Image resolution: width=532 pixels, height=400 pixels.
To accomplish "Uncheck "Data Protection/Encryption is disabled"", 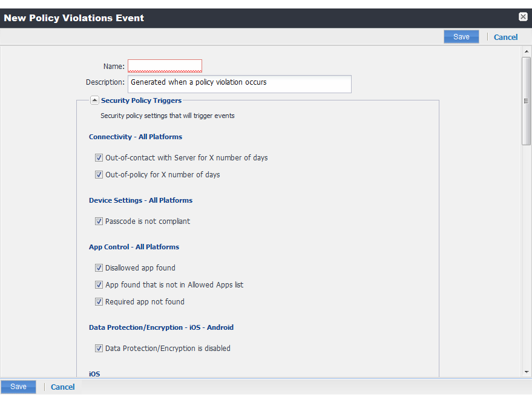I will pyautogui.click(x=99, y=348).
